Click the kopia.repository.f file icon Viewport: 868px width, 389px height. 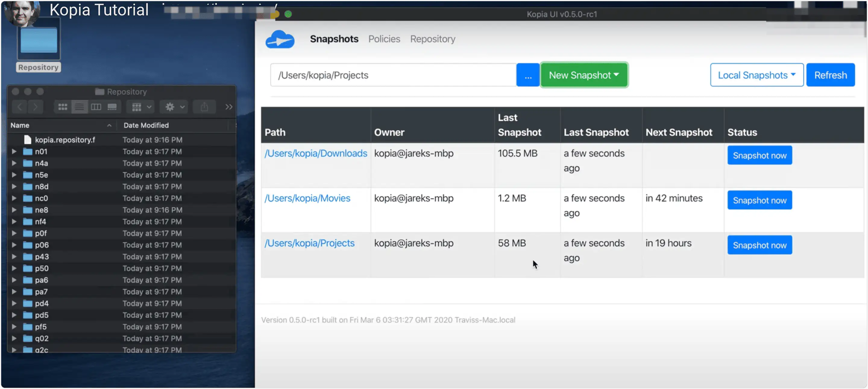tap(27, 140)
